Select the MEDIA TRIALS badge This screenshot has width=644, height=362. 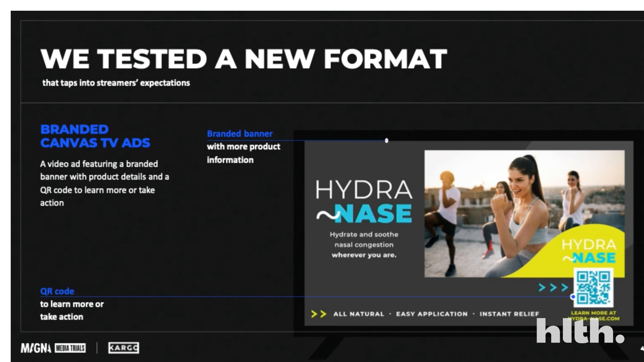pos(70,348)
